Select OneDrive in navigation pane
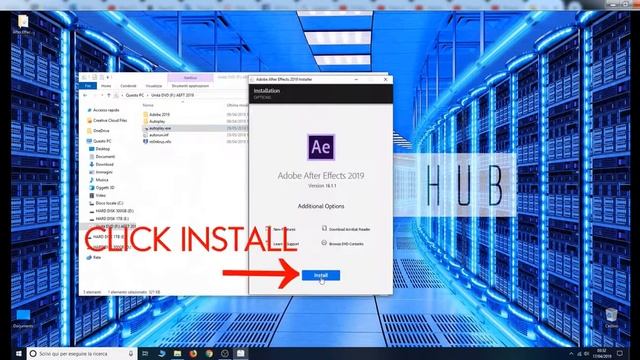 tap(101, 131)
